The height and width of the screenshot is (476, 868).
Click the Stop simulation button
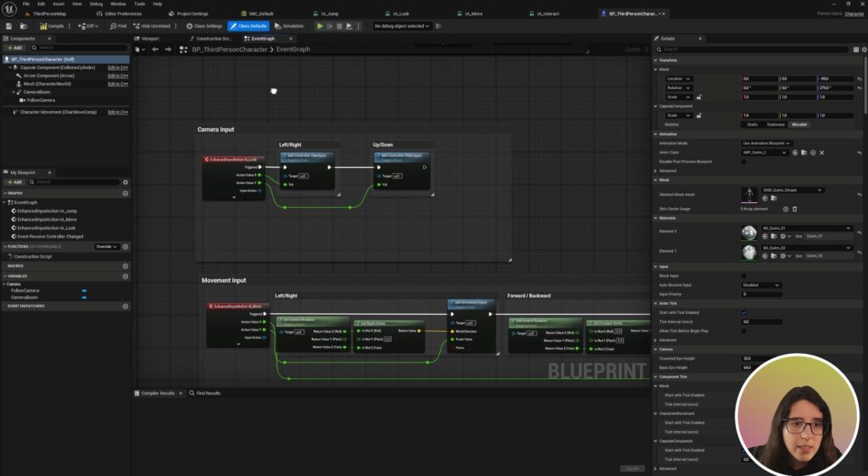(339, 26)
